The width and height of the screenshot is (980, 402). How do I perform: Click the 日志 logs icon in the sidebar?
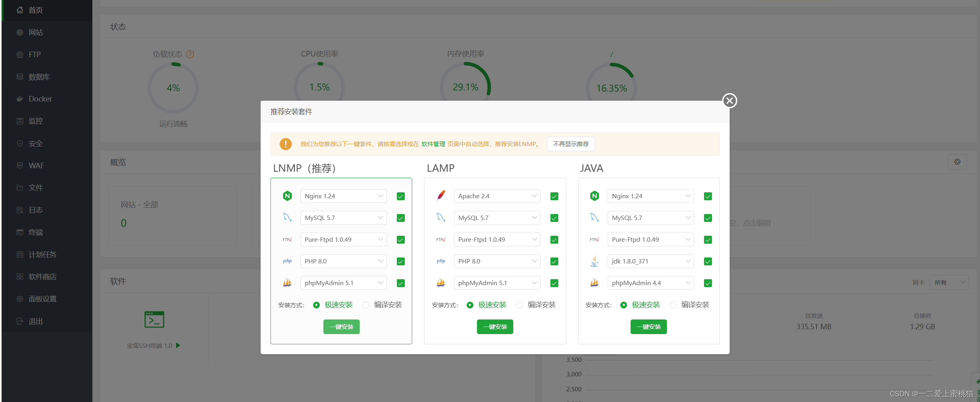pos(20,210)
